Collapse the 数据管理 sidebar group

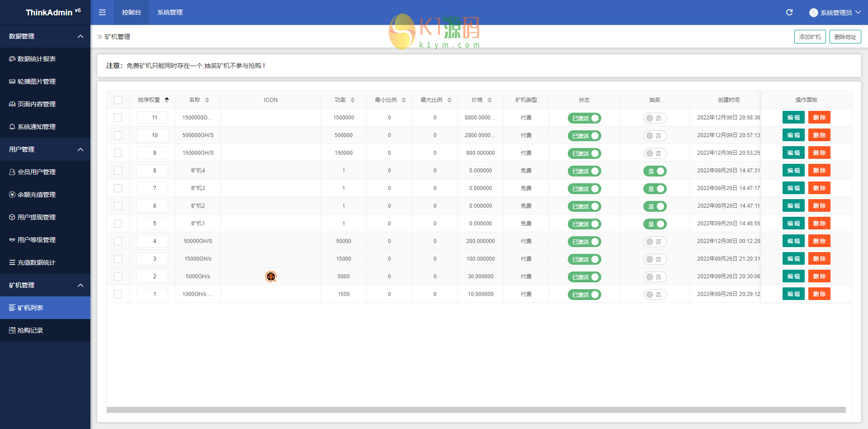point(45,36)
